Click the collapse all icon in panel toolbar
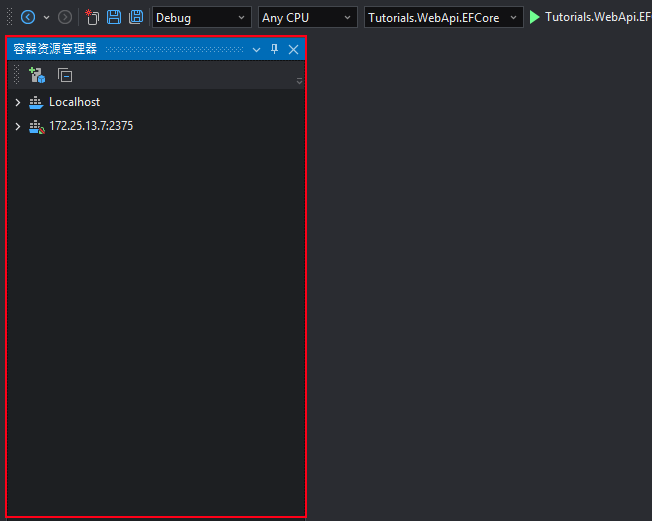652x521 pixels. pyautogui.click(x=65, y=75)
